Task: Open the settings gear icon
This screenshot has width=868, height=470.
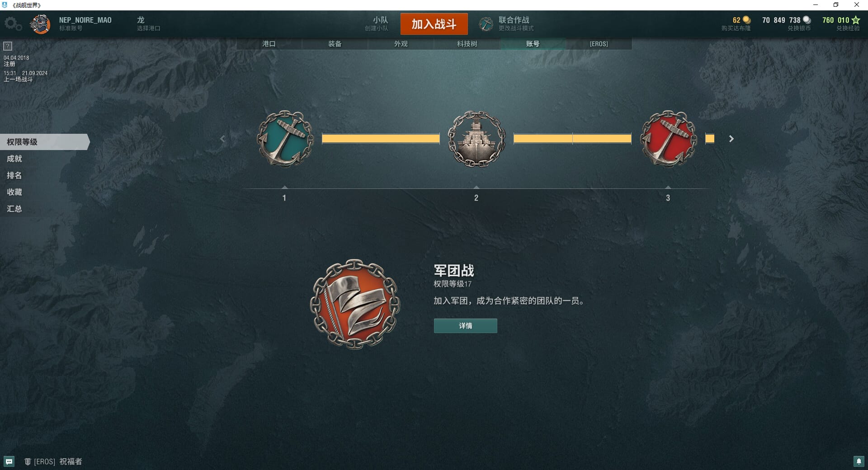Action: 13,23
